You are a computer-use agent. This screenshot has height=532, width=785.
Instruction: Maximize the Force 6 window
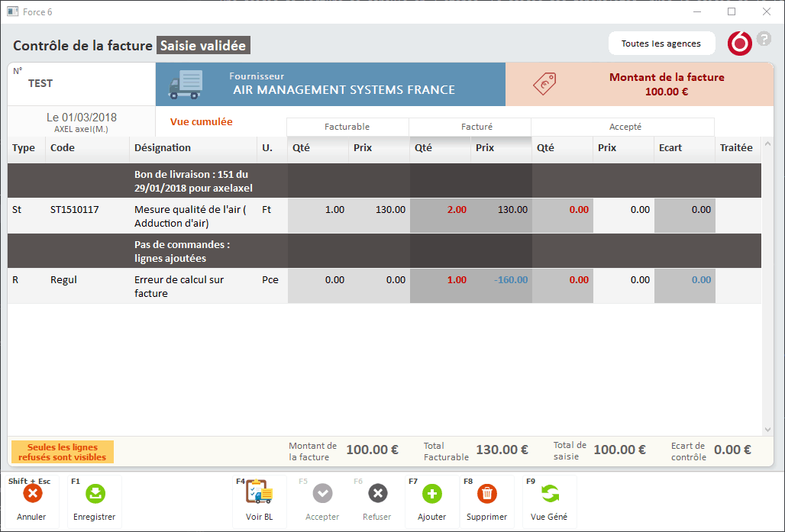[732, 11]
